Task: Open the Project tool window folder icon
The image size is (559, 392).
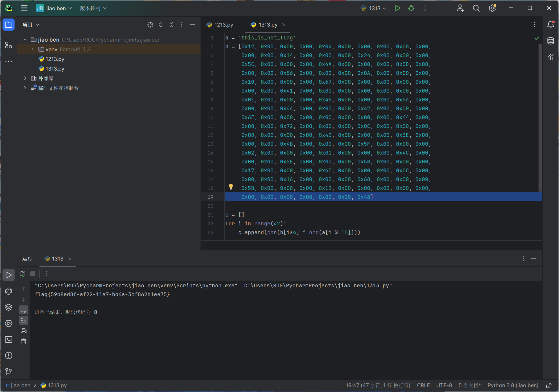Action: point(9,25)
